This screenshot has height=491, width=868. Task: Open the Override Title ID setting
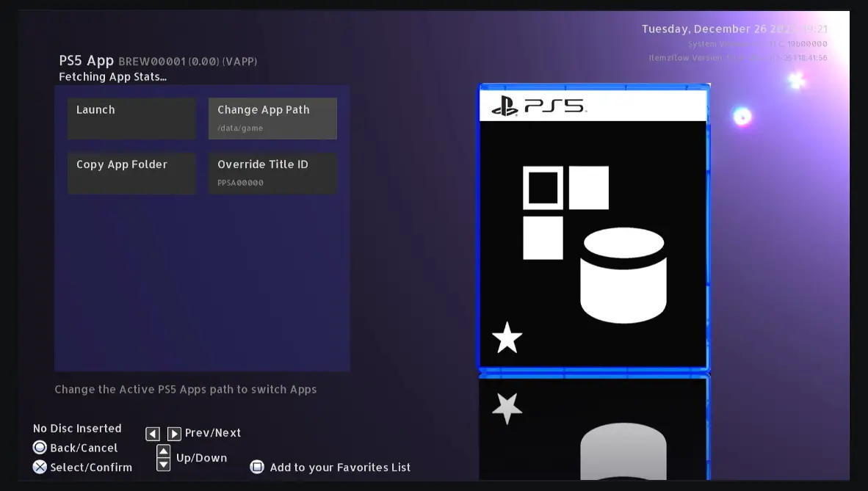[272, 173]
